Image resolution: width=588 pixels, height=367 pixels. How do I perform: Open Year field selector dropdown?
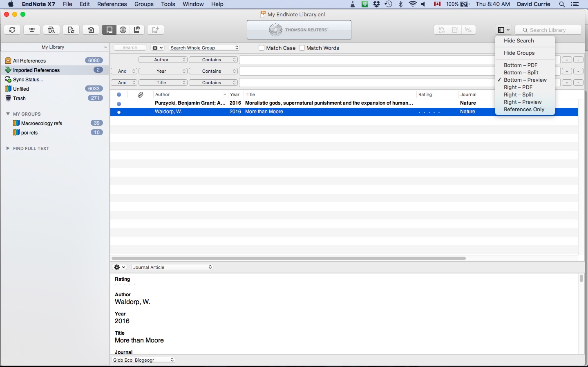[x=163, y=71]
